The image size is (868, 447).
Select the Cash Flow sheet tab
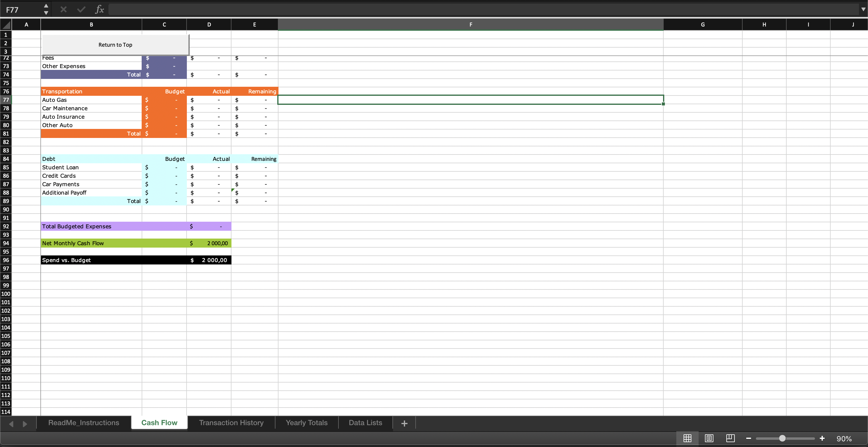click(x=159, y=423)
